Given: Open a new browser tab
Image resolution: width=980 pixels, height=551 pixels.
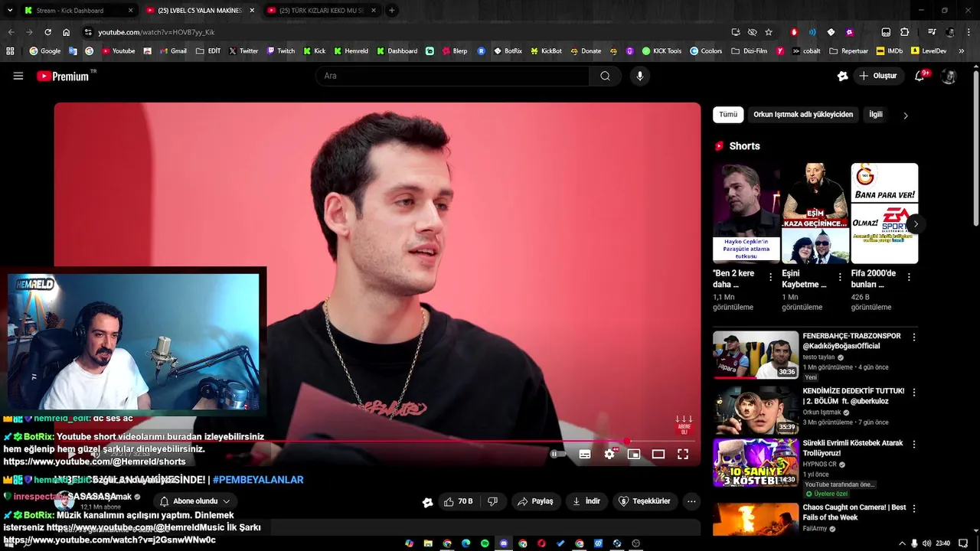Looking at the screenshot, I should 392,11.
